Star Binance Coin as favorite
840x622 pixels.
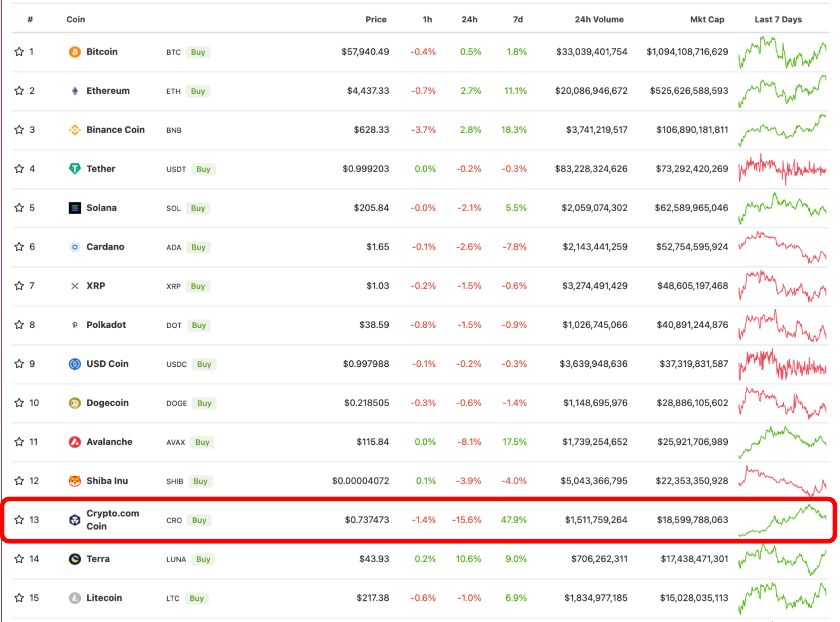coord(19,129)
